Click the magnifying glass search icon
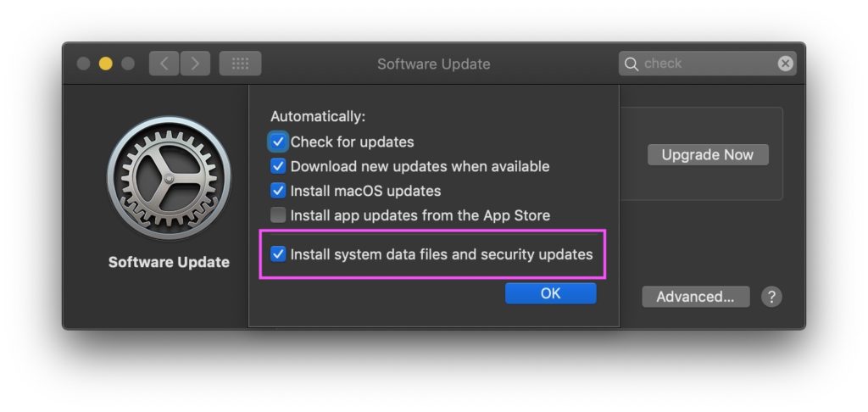Screen dimensions: 868x412 tap(632, 64)
